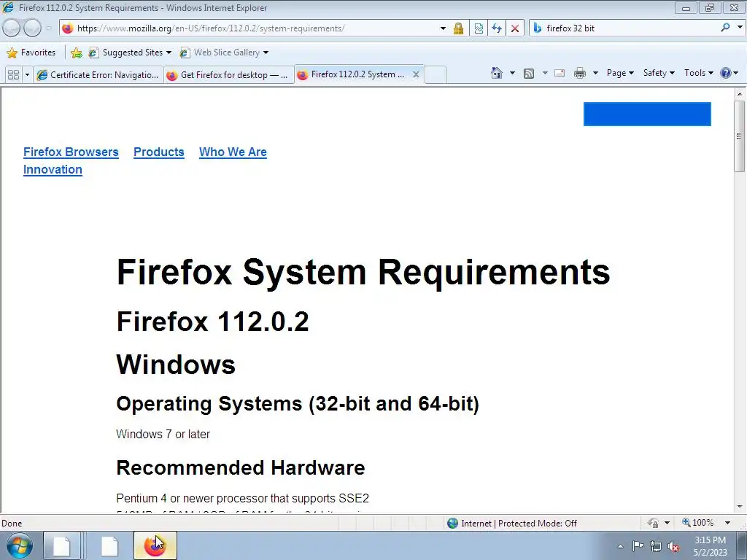Show hidden system tray icons
Viewport: 747px width, 560px height.
[x=620, y=546]
